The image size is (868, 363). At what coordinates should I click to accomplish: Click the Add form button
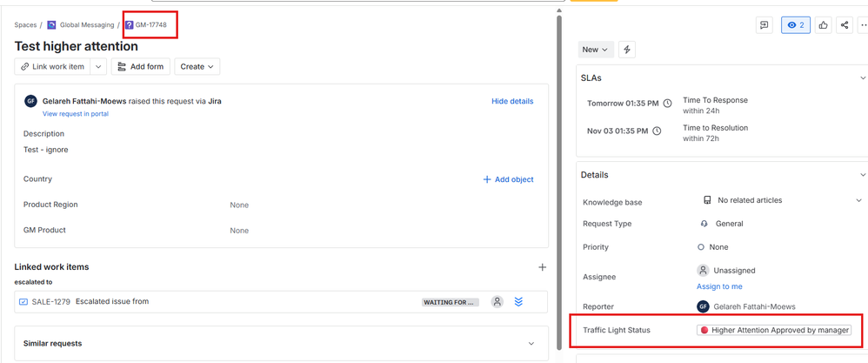(x=140, y=67)
